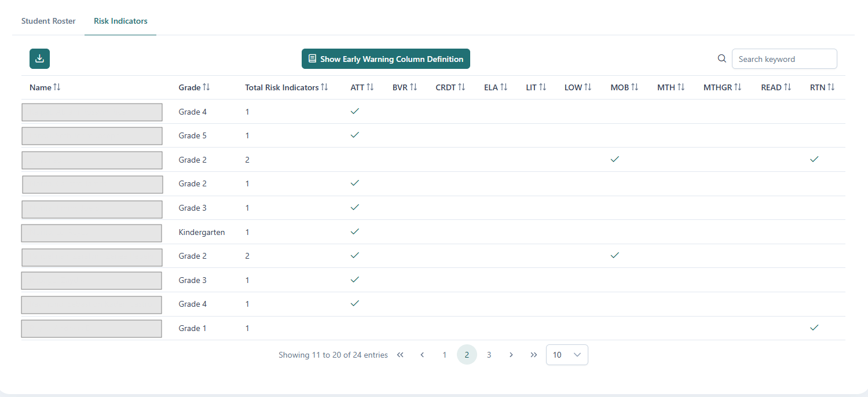Sort the MOB column

point(635,87)
